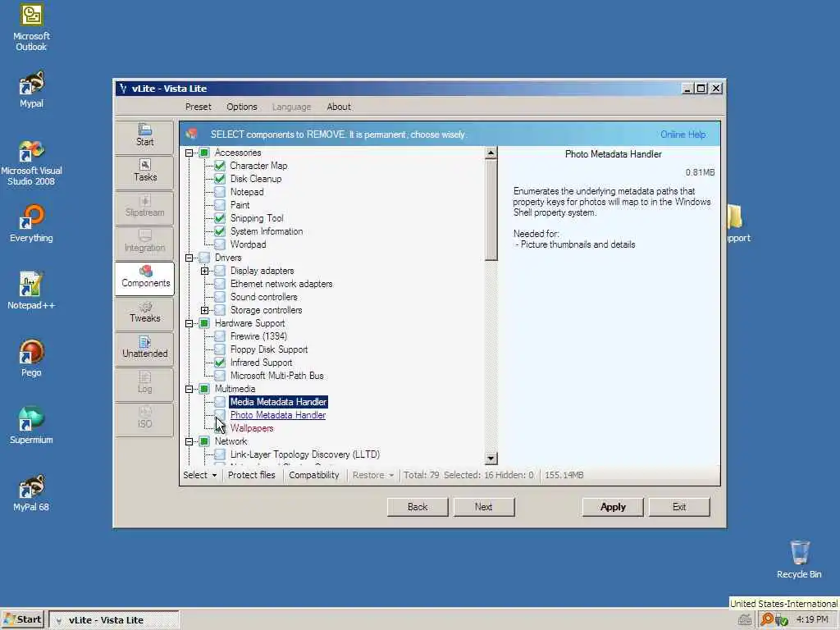Collapse the Drivers tree node
This screenshot has width=840, height=630.
coord(189,258)
